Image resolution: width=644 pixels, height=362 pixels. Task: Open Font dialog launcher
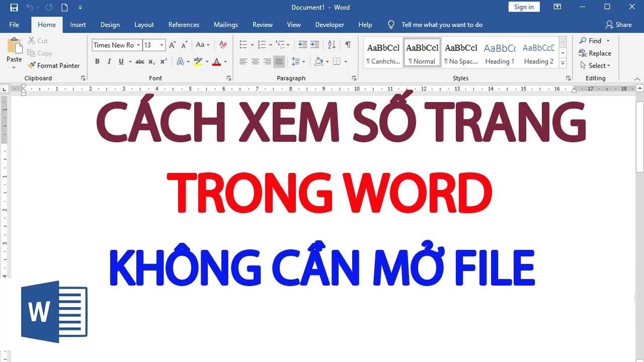[x=229, y=78]
